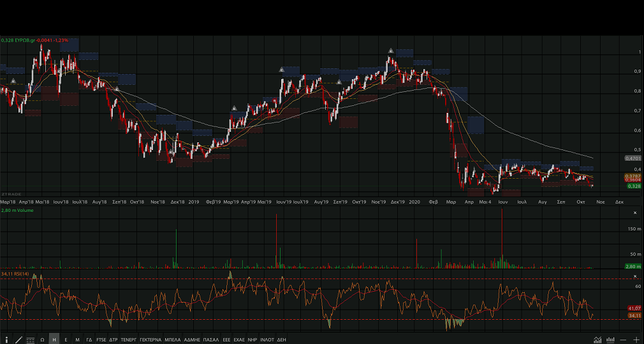Close the RSI(14) indicator panel
The image size is (644, 344).
click(x=634, y=276)
